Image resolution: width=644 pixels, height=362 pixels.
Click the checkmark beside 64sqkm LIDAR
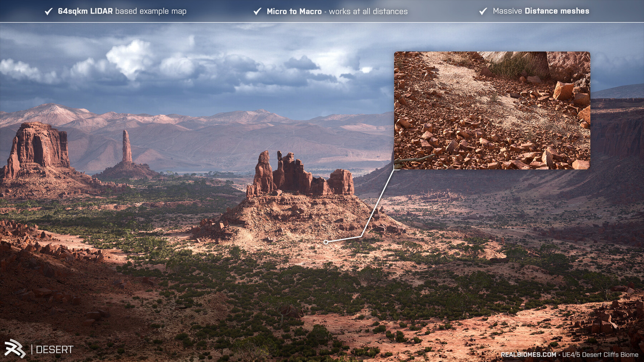pyautogui.click(x=49, y=11)
